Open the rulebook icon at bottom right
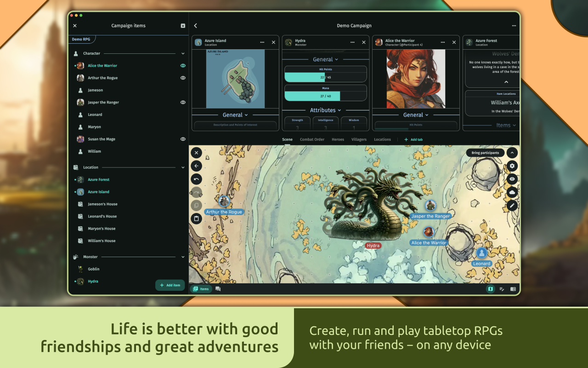Screen dimensions: 588x368 [x=513, y=289]
